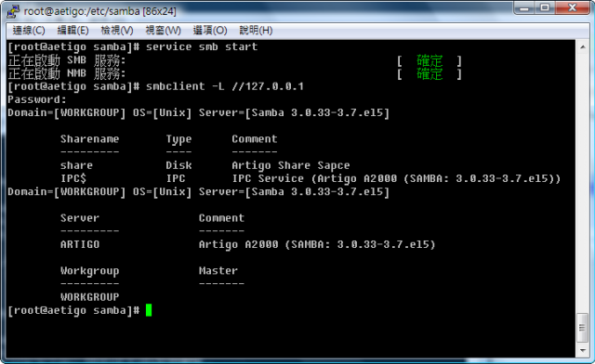Click the 'Master' column header
Image resolution: width=595 pixels, height=364 pixels.
point(218,271)
